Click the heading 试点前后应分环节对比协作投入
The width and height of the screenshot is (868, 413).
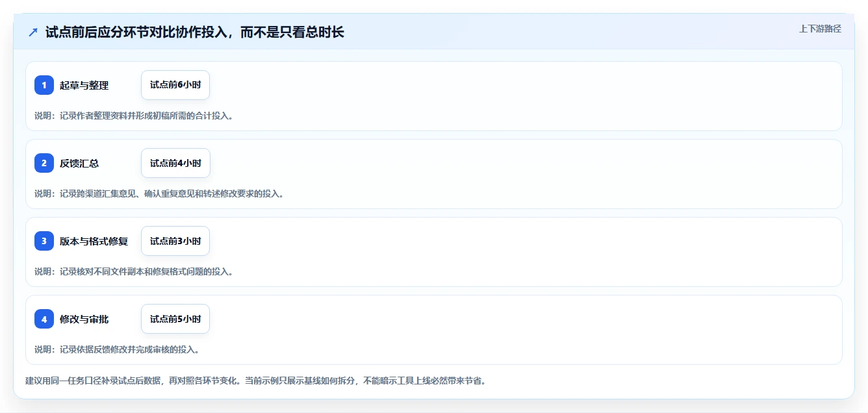click(x=195, y=32)
